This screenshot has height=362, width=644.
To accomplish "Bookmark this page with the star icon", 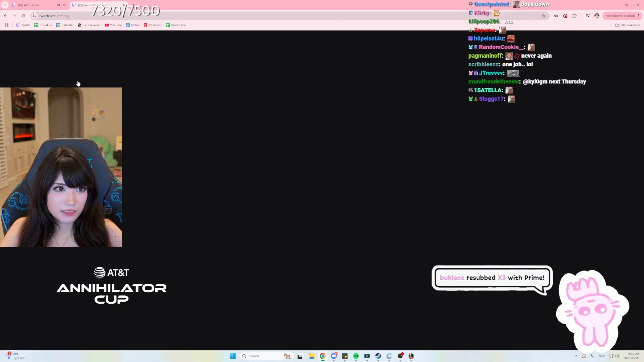I will pos(543,16).
